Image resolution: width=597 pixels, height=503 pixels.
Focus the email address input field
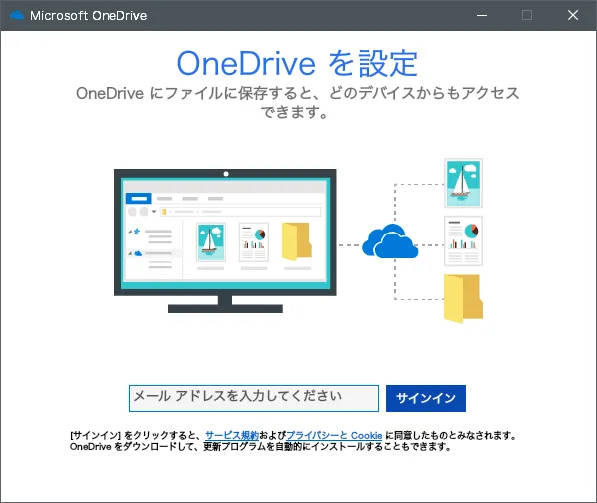point(254,398)
